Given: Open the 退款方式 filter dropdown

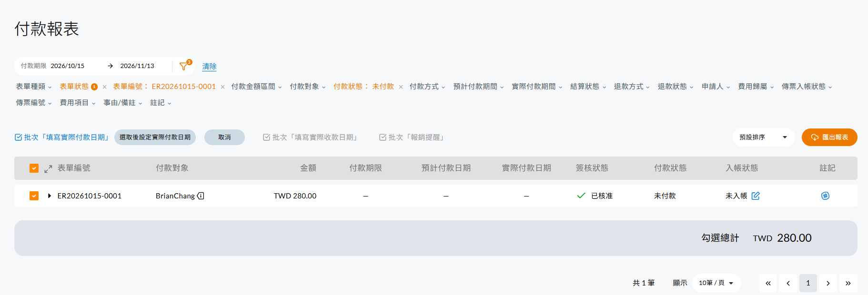Looking at the screenshot, I should coord(632,87).
